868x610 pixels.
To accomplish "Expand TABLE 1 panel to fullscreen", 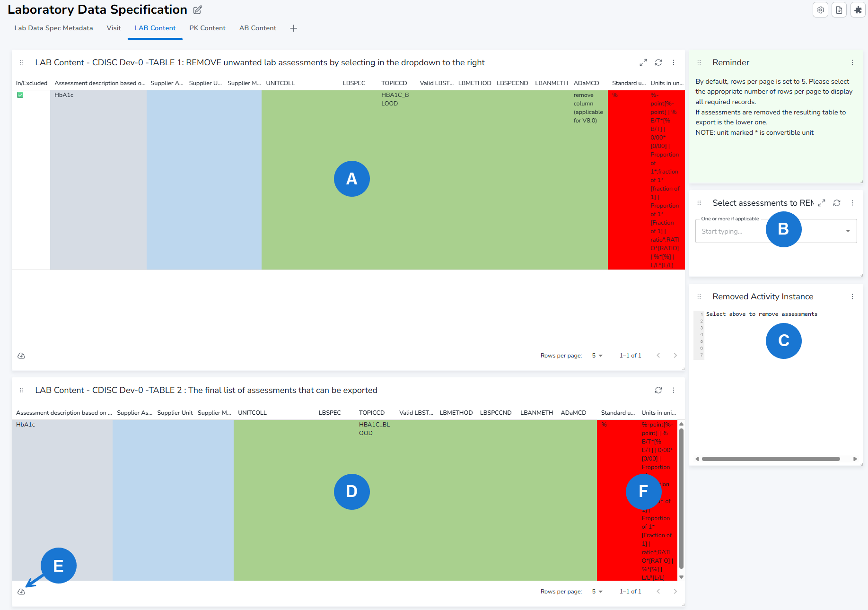I will pos(643,62).
